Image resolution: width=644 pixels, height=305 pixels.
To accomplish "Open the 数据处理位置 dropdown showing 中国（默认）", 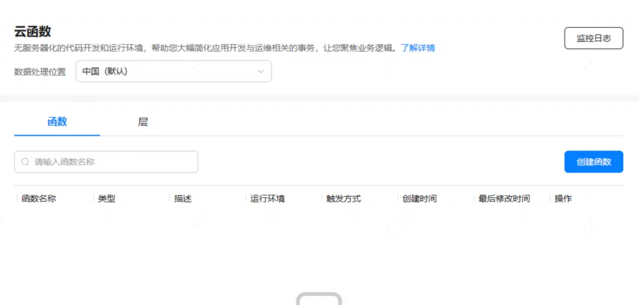I will point(174,71).
